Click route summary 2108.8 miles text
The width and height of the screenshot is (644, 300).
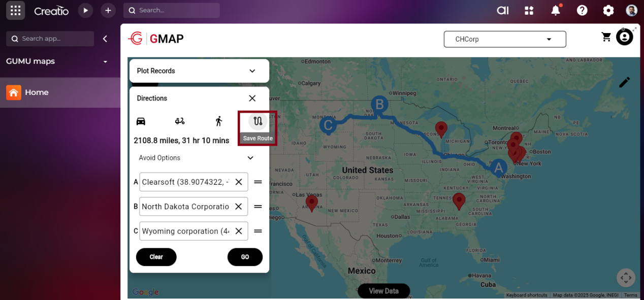point(181,141)
